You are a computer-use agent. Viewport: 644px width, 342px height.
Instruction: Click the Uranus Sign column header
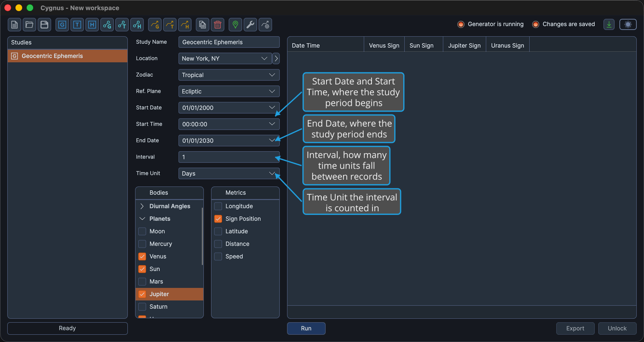(x=507, y=45)
